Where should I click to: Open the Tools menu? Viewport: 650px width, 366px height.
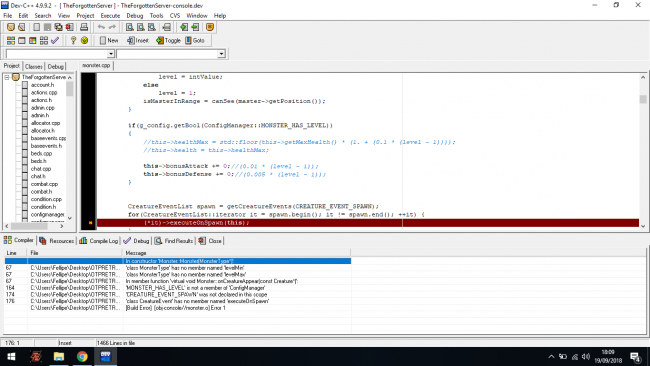[156, 16]
